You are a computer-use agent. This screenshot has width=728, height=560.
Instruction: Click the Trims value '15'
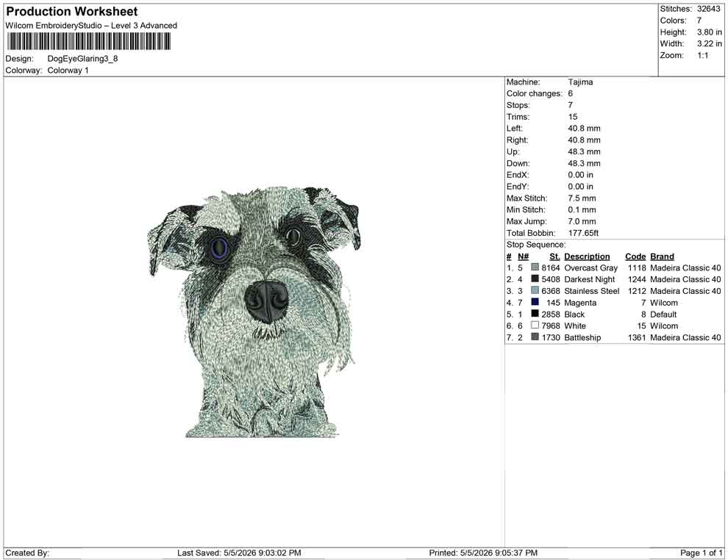coord(572,116)
